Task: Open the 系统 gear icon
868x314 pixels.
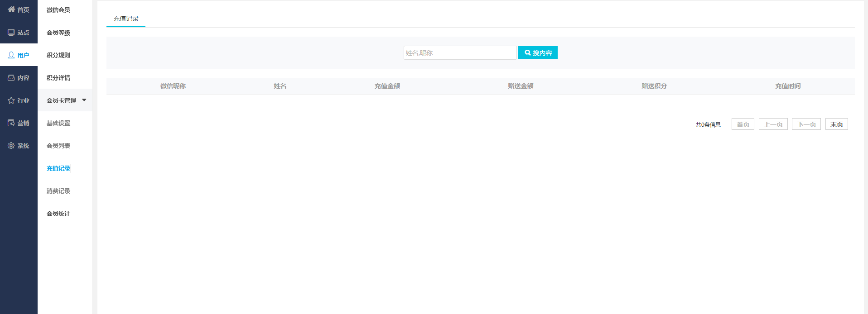Action: (x=11, y=146)
